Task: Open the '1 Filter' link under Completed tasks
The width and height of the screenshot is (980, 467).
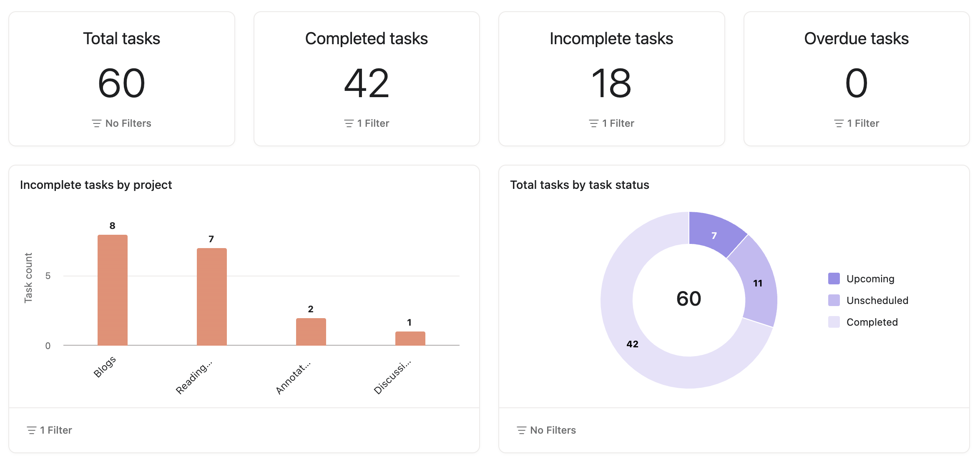Action: point(373,123)
